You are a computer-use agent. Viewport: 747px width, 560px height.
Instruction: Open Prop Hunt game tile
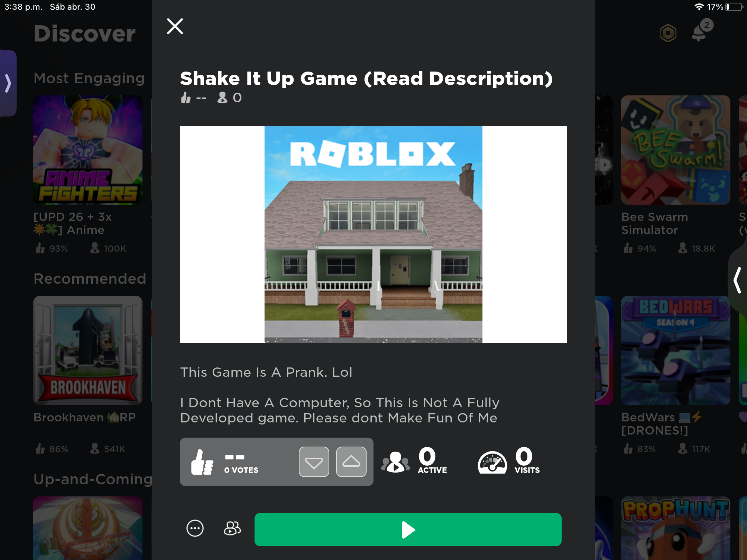click(676, 528)
